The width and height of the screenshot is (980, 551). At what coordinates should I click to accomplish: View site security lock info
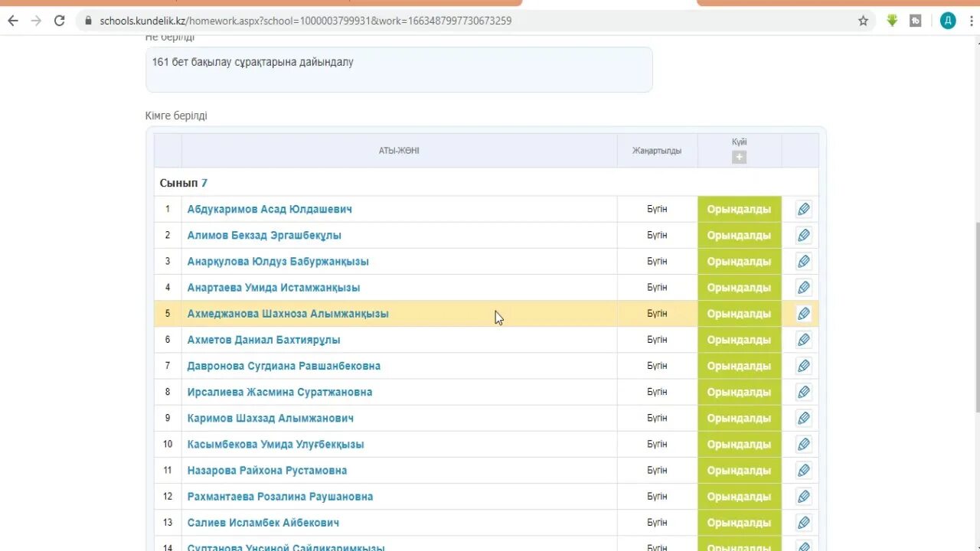click(x=89, y=21)
